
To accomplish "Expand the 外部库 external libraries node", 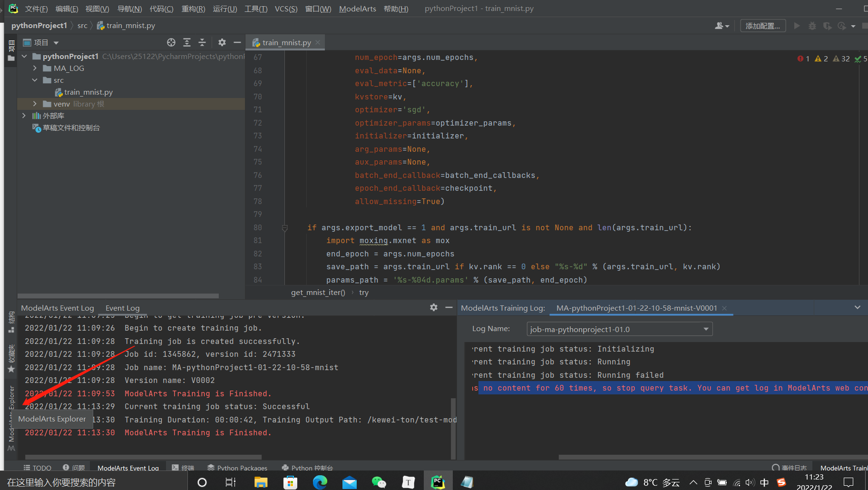I will pyautogui.click(x=24, y=116).
